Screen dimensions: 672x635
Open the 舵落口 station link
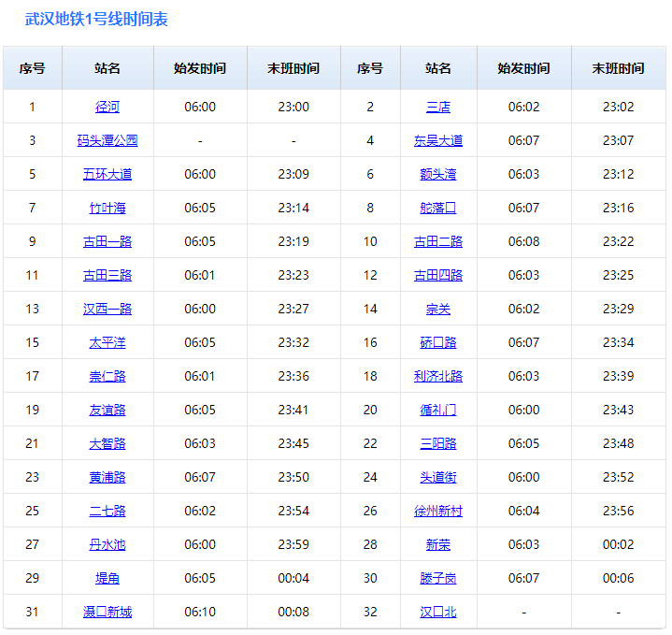point(438,208)
